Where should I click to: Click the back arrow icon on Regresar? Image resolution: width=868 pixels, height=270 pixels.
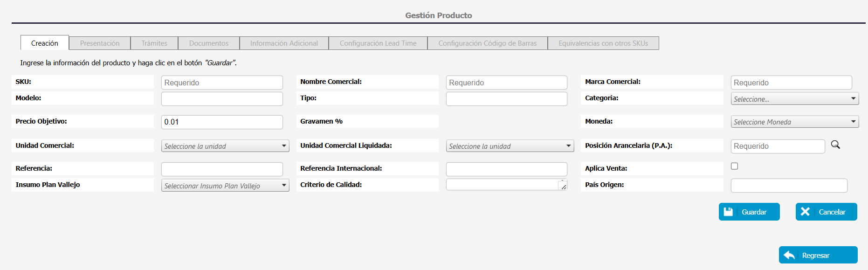pyautogui.click(x=789, y=255)
